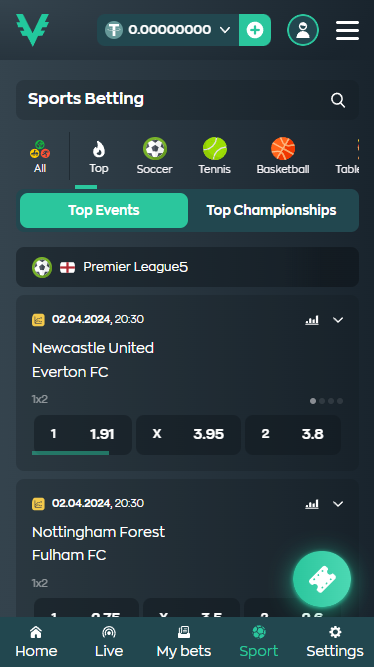Pick draw odds 3.95
The height and width of the screenshot is (667, 374).
[188, 435]
